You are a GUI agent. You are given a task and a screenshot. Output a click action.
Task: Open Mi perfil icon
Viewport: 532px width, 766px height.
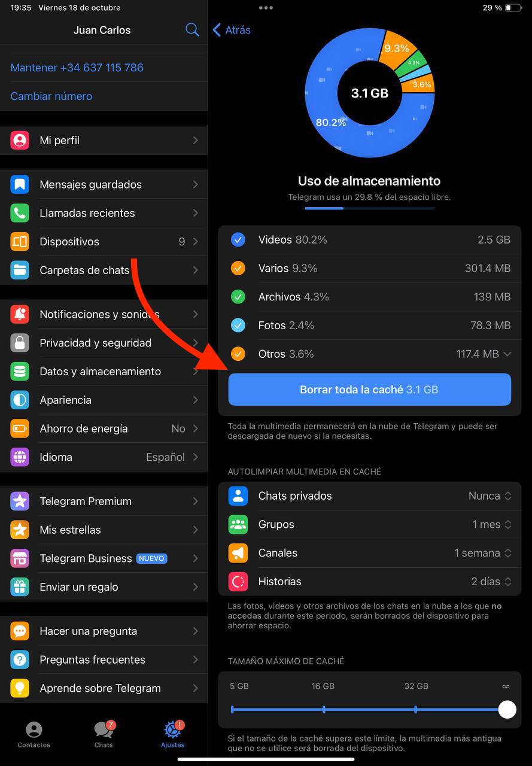(20, 140)
